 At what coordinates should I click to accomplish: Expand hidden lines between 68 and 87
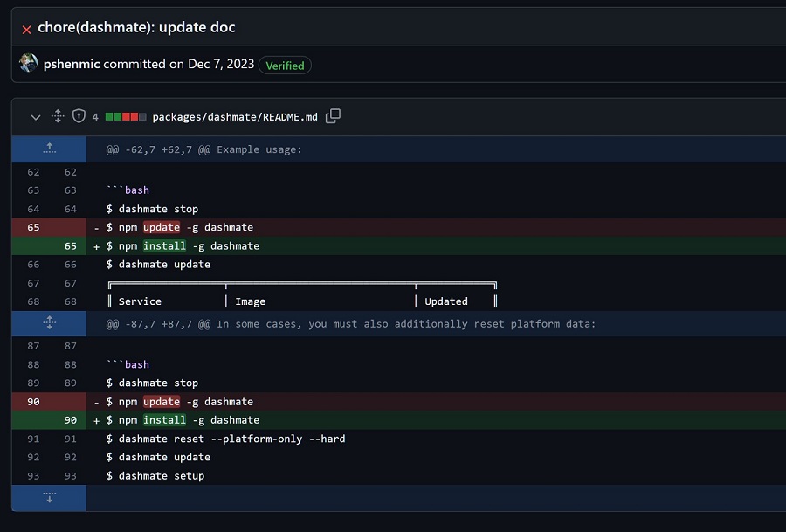[49, 323]
